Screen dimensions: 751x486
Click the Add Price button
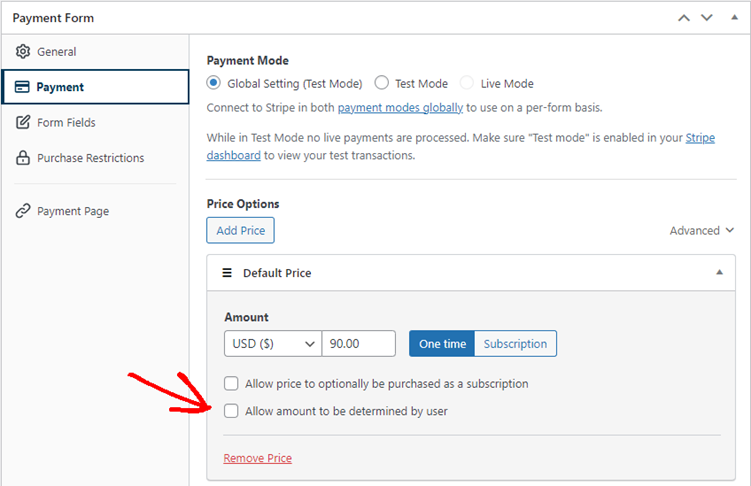coord(240,230)
